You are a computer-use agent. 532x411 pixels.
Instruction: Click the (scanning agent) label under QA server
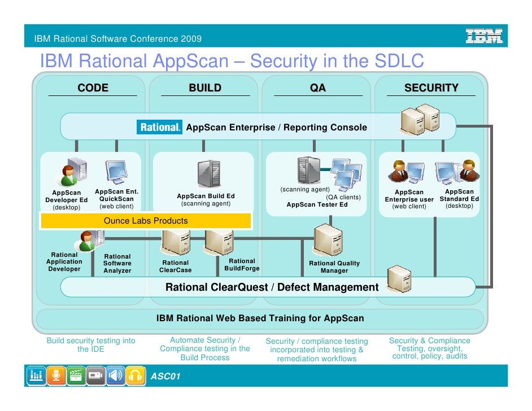(x=305, y=189)
